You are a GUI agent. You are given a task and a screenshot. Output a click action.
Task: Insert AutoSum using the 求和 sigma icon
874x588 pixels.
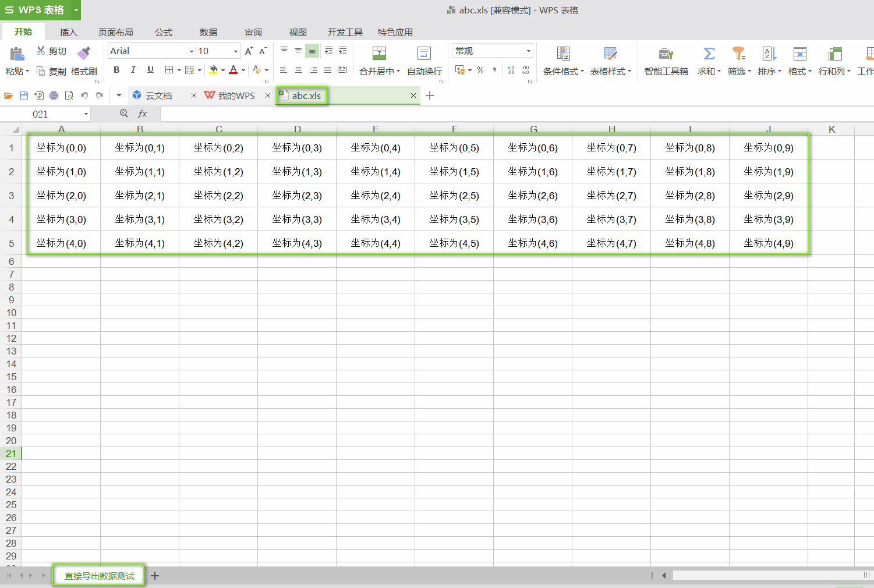pos(708,61)
